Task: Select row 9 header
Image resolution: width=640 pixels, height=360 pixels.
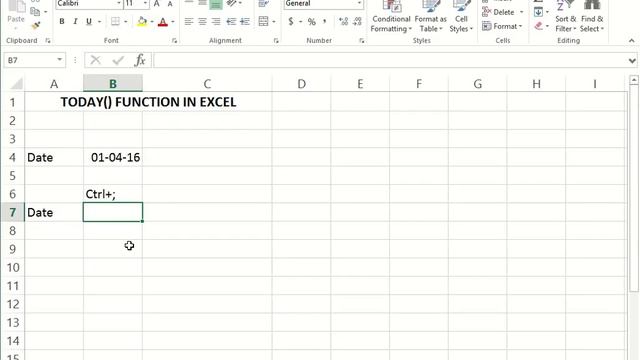Action: (13, 249)
